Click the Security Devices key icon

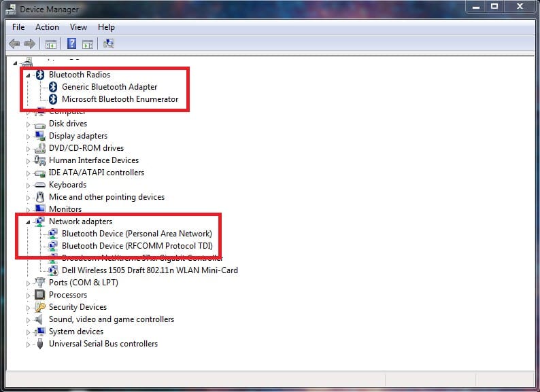(40, 307)
